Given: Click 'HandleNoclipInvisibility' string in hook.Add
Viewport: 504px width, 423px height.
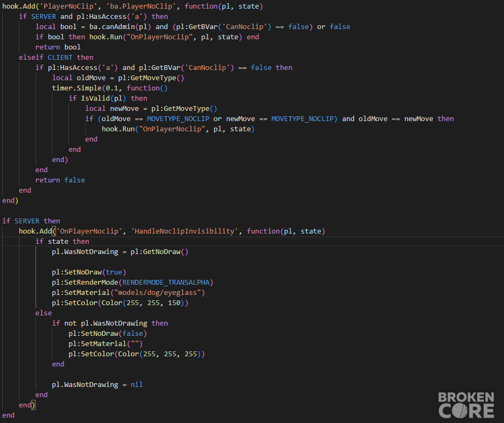Looking at the screenshot, I should point(185,231).
